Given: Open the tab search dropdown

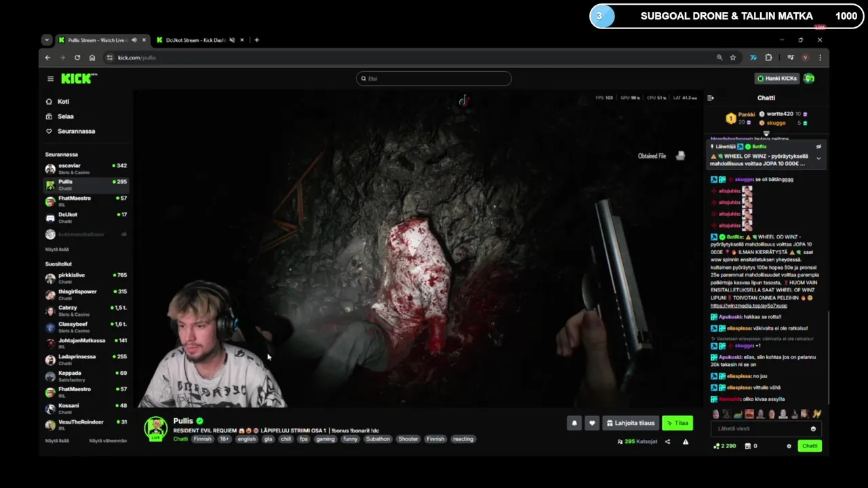Looking at the screenshot, I should [47, 40].
